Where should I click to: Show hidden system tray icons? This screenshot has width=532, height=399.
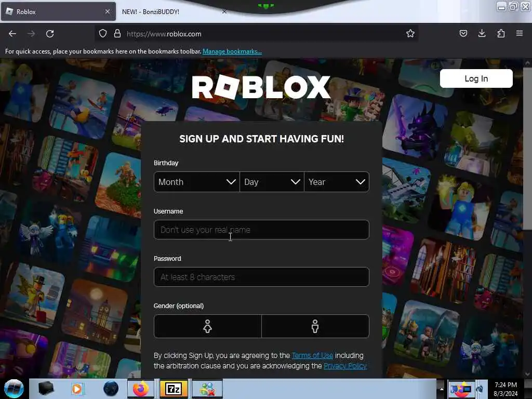[x=442, y=389]
